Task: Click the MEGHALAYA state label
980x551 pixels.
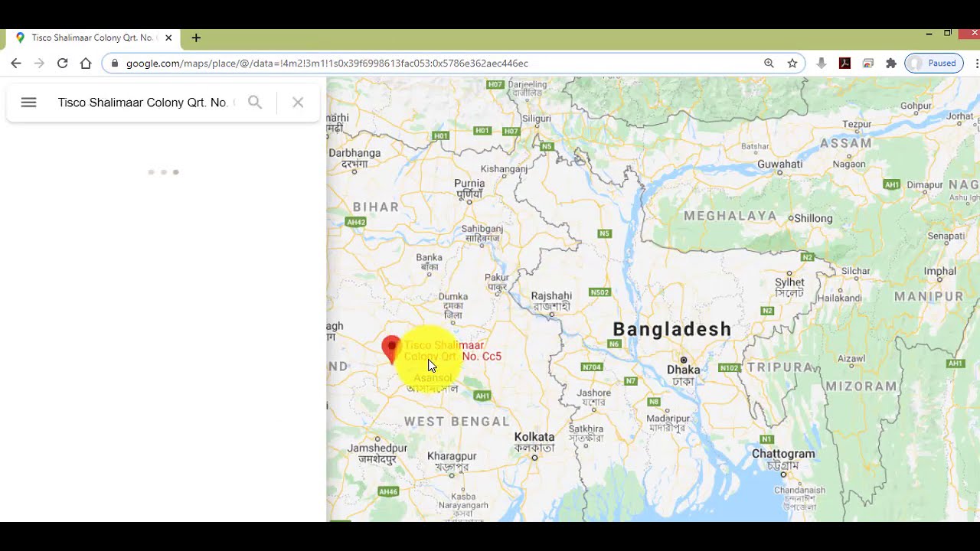Action: pyautogui.click(x=730, y=217)
